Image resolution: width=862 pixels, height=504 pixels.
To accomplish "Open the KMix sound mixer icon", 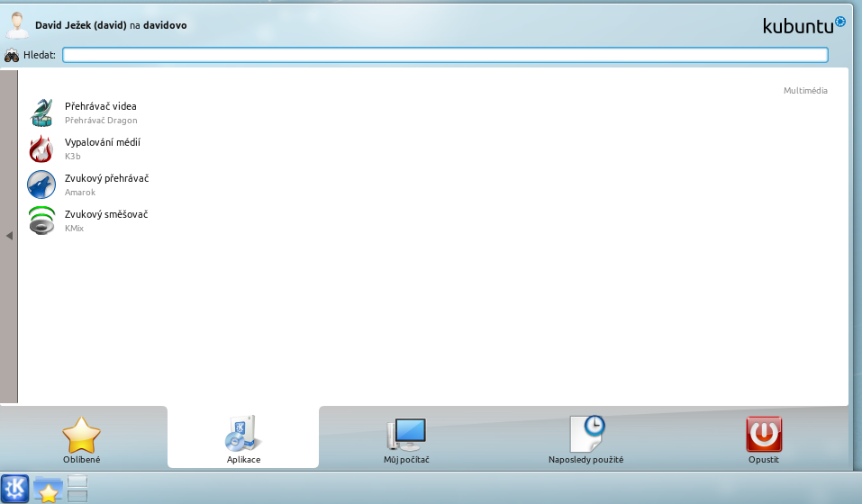I will 41,220.
